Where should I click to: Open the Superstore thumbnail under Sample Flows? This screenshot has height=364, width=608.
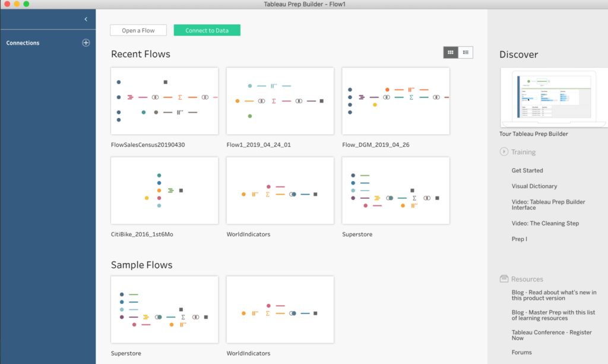tap(164, 309)
